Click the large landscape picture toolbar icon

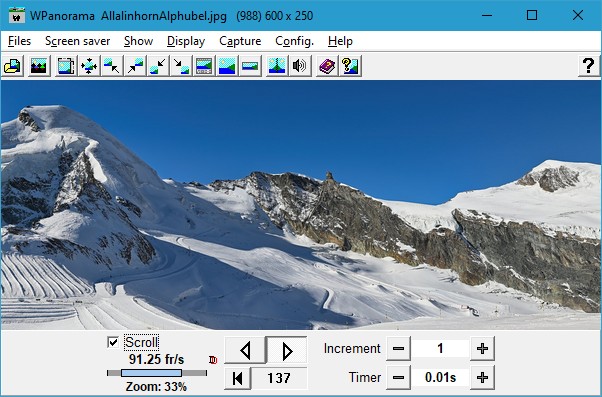pos(227,66)
